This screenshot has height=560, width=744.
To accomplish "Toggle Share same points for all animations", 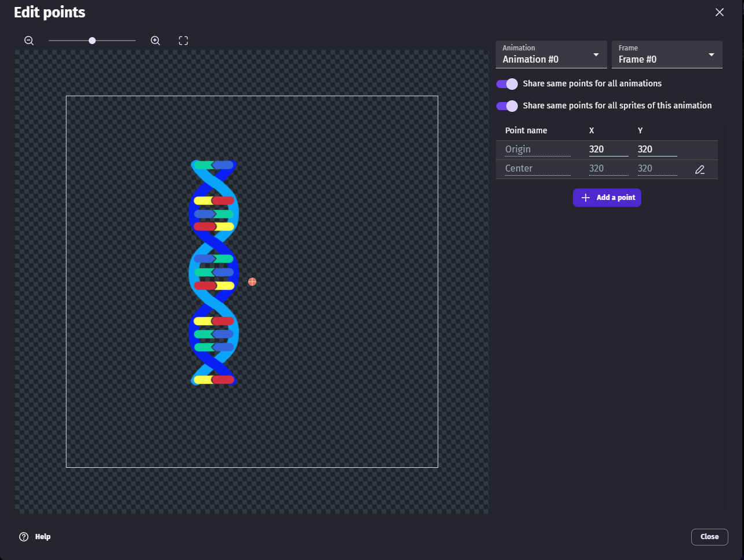I will click(507, 84).
